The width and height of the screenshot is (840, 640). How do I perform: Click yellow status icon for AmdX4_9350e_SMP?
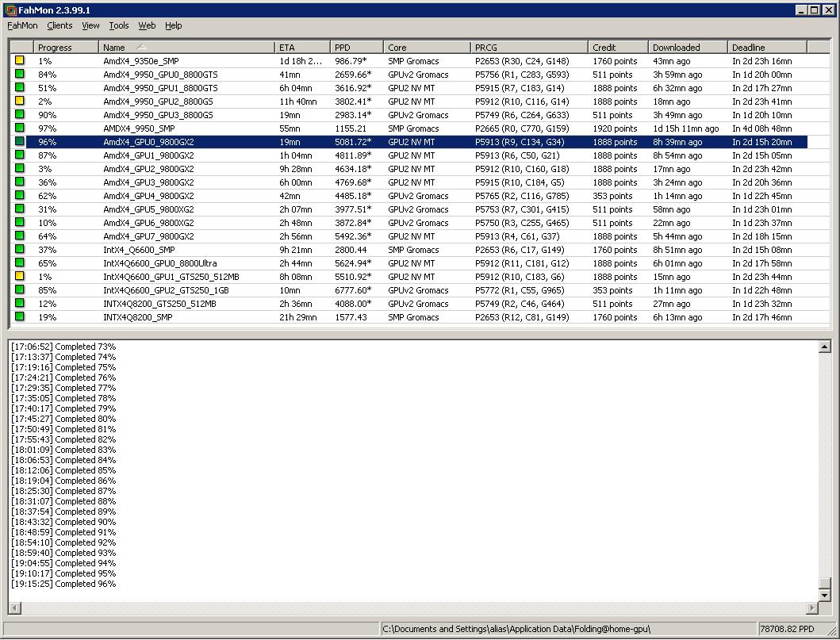click(x=20, y=60)
